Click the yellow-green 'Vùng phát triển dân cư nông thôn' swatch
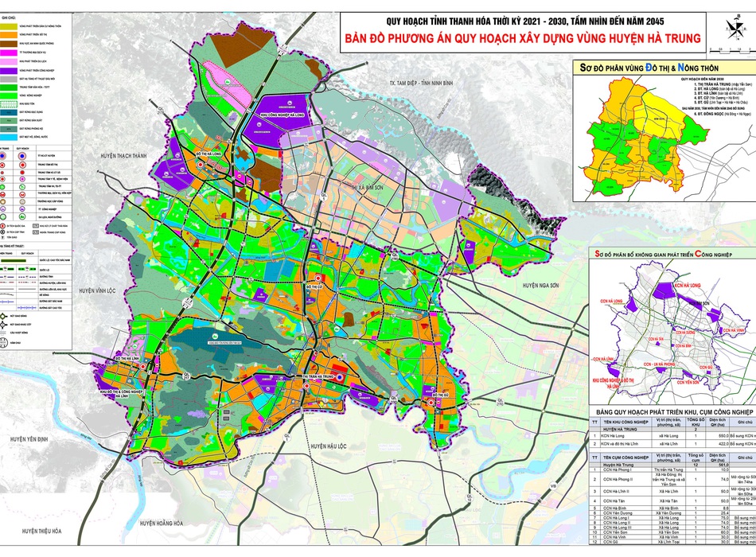The image size is (756, 557). click(9, 26)
